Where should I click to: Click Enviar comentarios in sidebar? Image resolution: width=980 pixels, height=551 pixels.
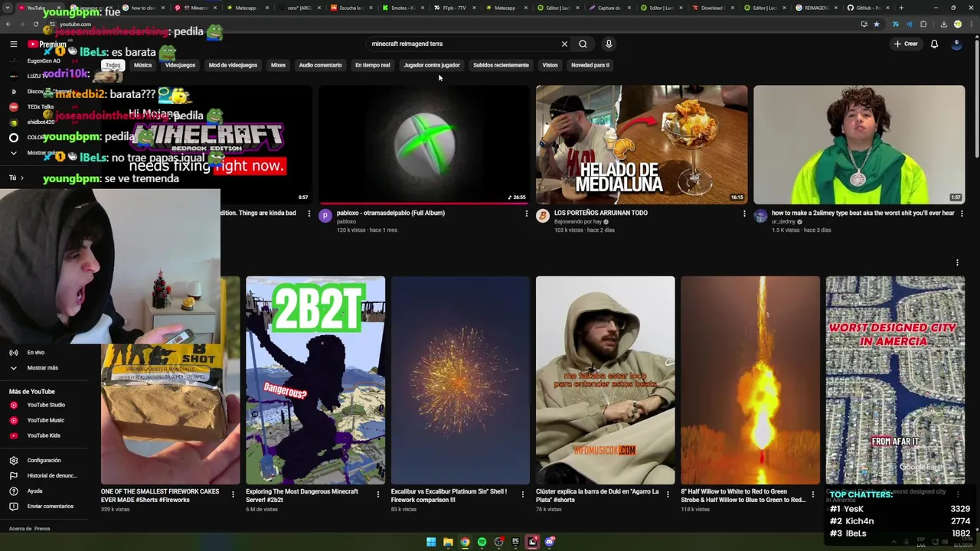(x=46, y=506)
